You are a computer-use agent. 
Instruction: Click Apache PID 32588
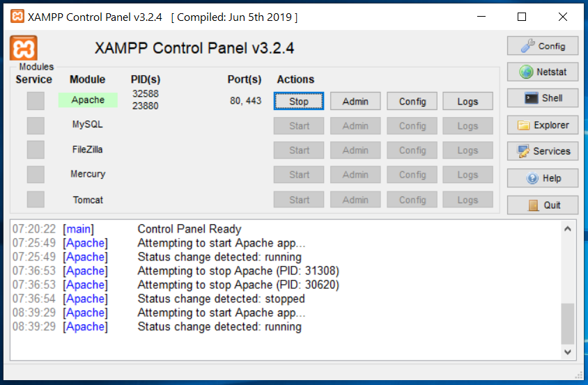tap(146, 94)
